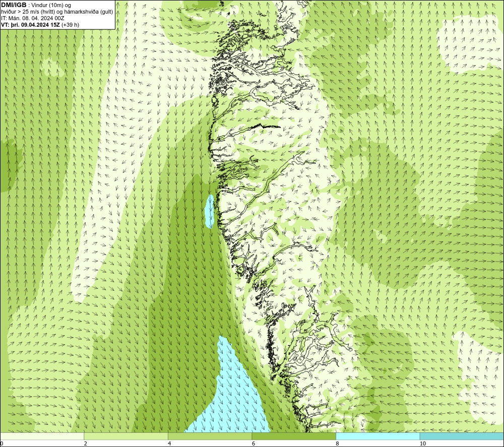Click the small cyan wind patch near the coast
Image resolution: width=504 pixels, height=447 pixels.
point(210,211)
